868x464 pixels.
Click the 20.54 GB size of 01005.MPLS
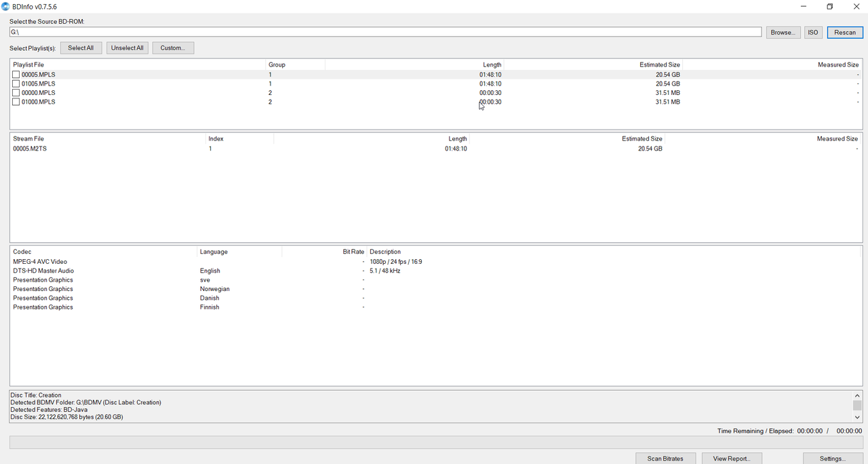(x=667, y=83)
